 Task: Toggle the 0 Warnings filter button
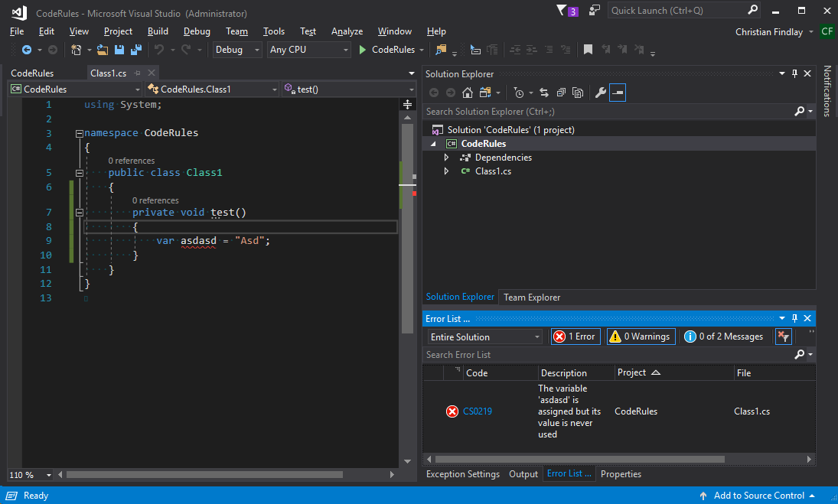[x=641, y=336]
